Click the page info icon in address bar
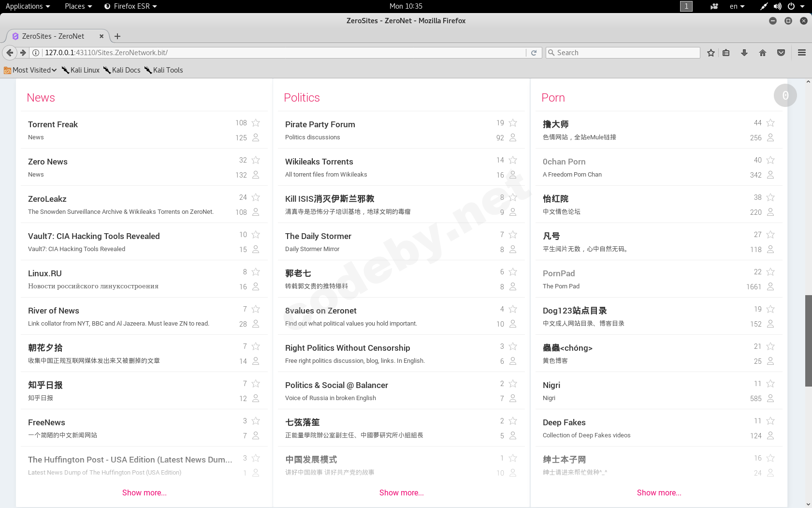Screen dimensions: 812x508 click(x=36, y=52)
